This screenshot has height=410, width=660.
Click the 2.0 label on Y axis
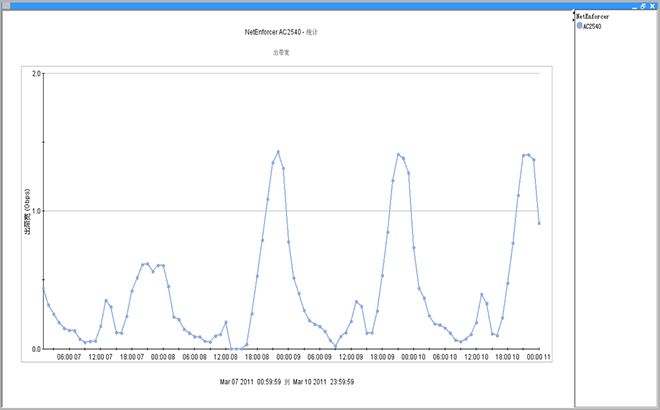click(x=36, y=73)
